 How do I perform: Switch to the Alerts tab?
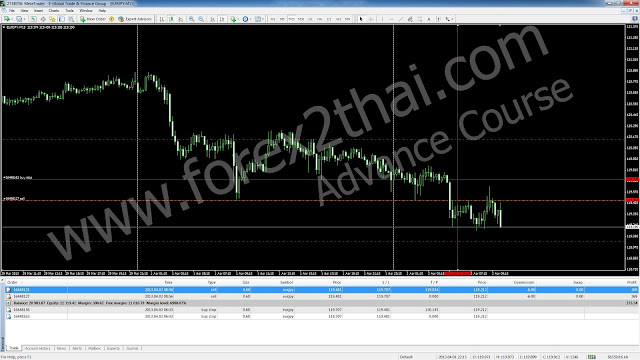pyautogui.click(x=77, y=348)
